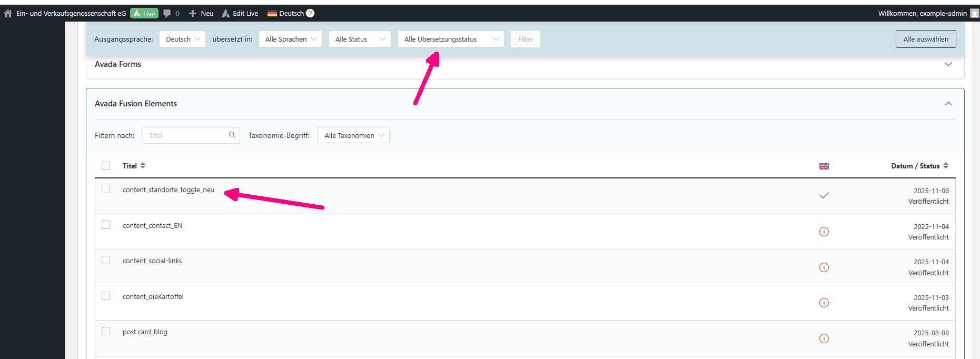Click the Avada icon beside Edit Live
Viewport: 980px width, 359px height.
pyautogui.click(x=226, y=14)
